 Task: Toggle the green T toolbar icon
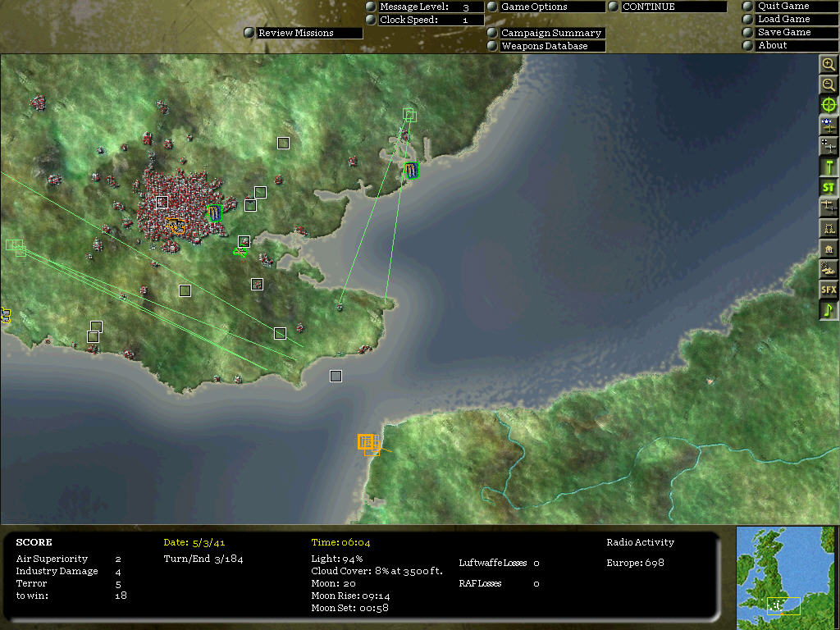tap(829, 167)
